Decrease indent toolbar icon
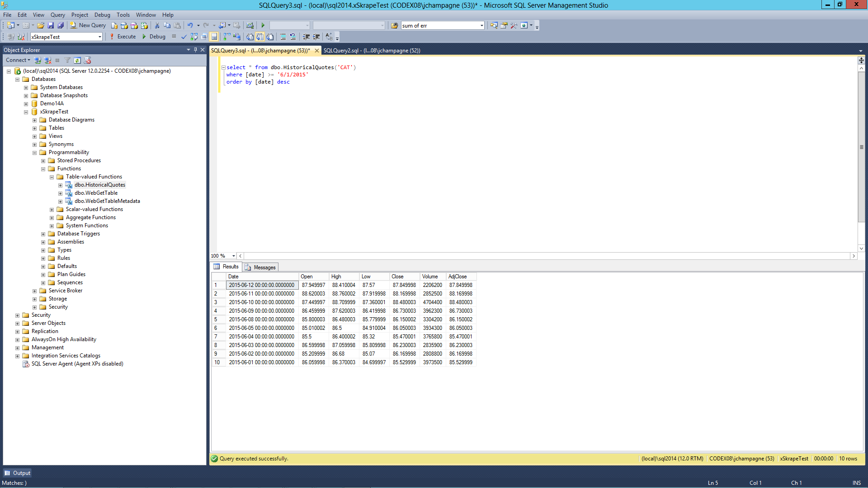Screen dimensions: 868x488 (306, 37)
